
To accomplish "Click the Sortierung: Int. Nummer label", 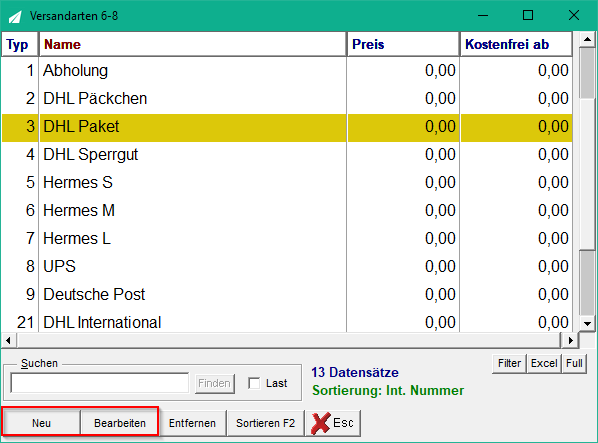I will pyautogui.click(x=388, y=390).
